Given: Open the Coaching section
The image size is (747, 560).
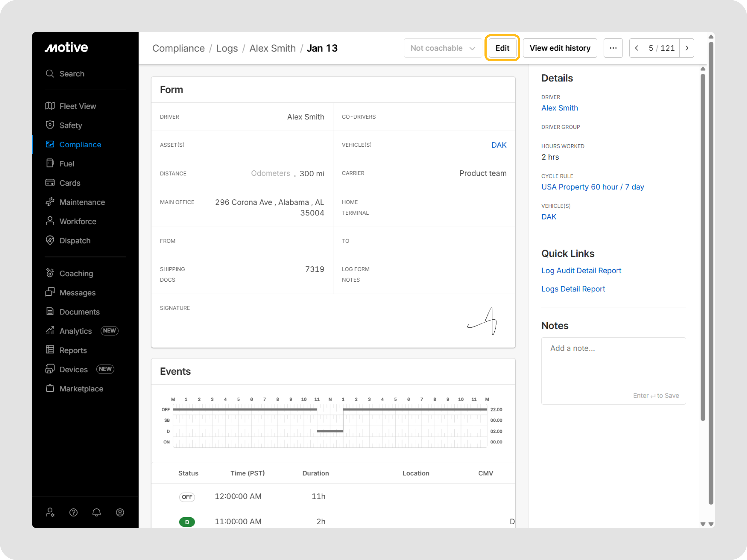Looking at the screenshot, I should (x=76, y=273).
